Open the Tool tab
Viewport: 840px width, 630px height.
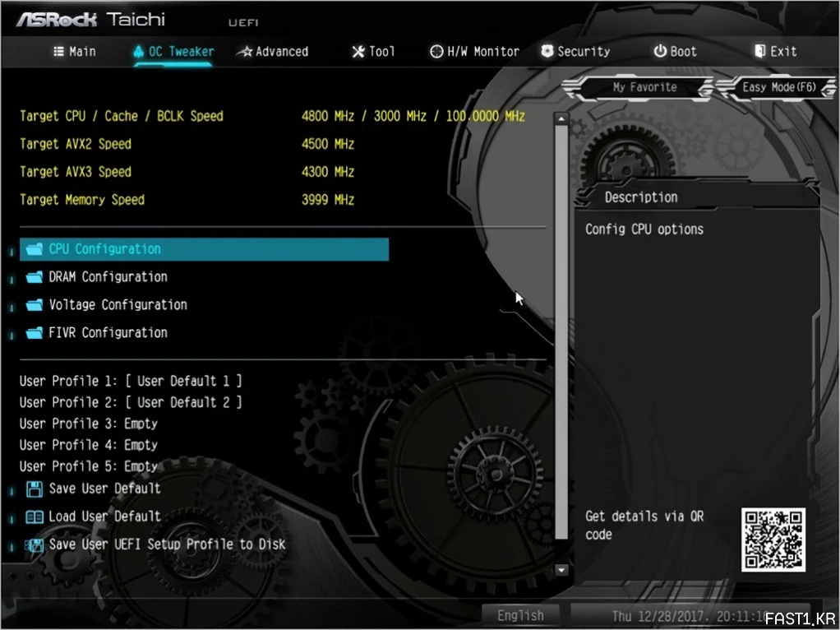[373, 51]
